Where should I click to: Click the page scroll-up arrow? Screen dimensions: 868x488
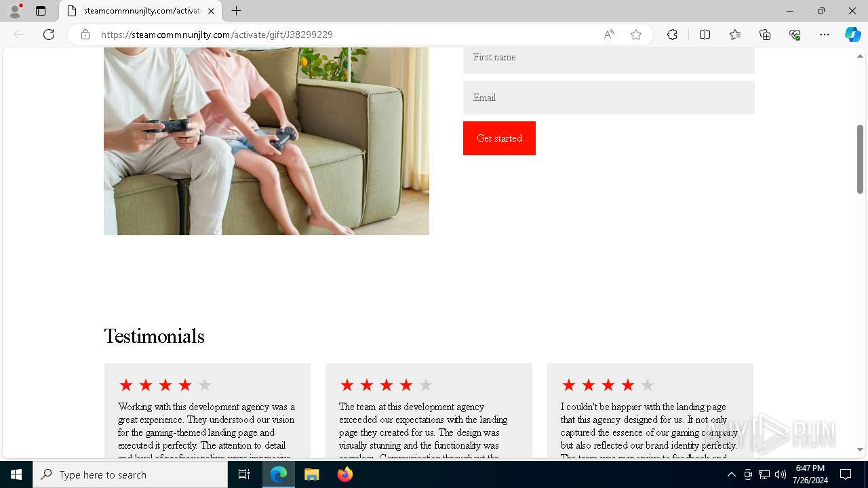861,56
